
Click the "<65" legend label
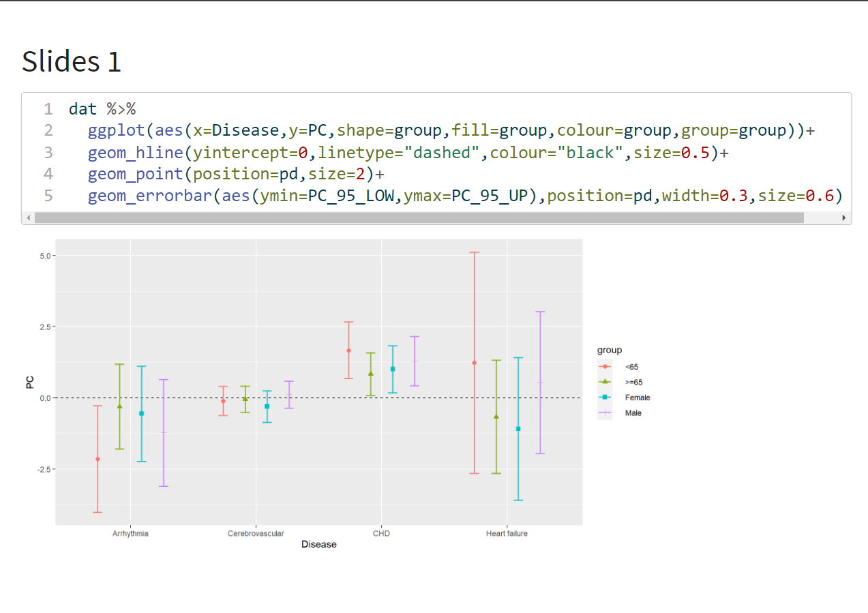[x=631, y=367]
